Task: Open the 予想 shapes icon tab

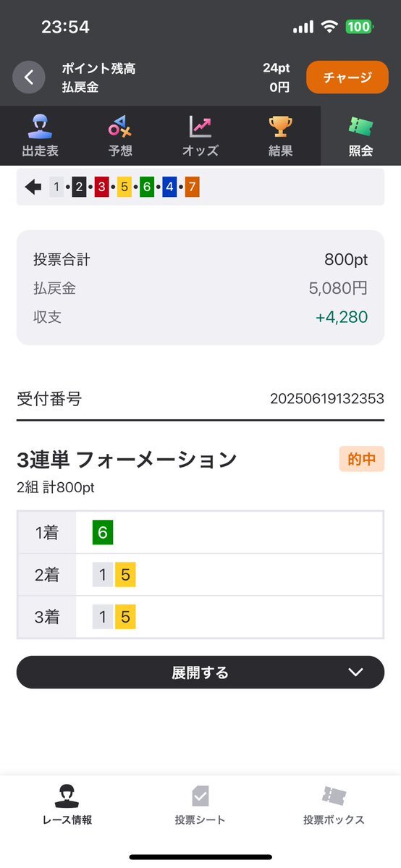Action: 120,135
